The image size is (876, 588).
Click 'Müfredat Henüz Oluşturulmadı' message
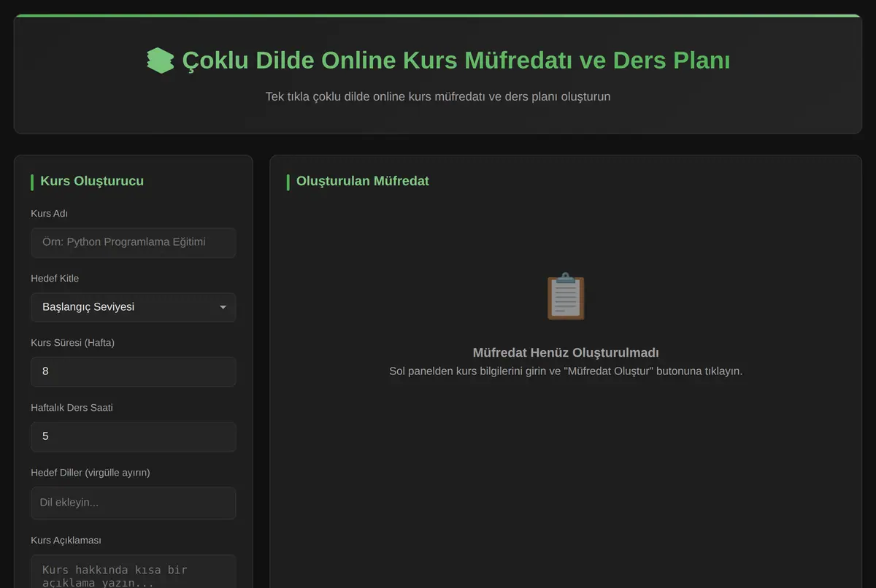566,352
